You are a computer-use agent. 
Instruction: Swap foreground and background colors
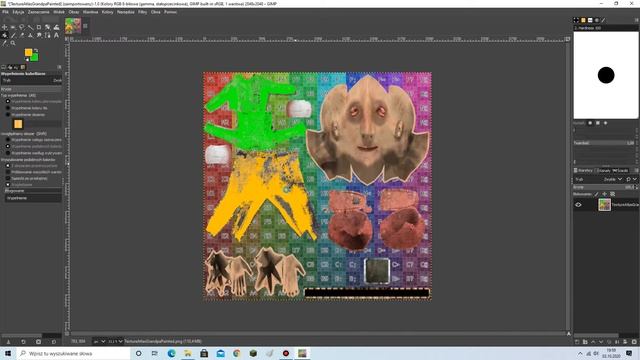pyautogui.click(x=36, y=51)
